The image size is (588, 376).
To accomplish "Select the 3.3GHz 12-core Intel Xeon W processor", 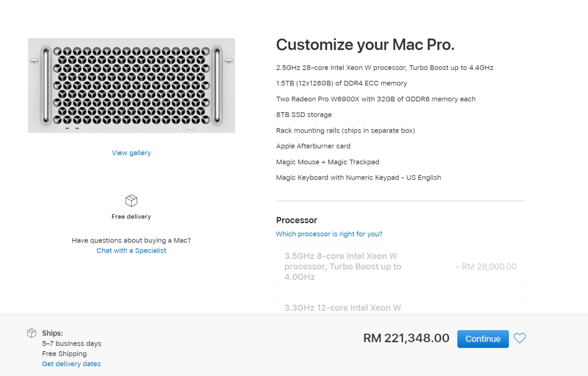I will (400, 307).
